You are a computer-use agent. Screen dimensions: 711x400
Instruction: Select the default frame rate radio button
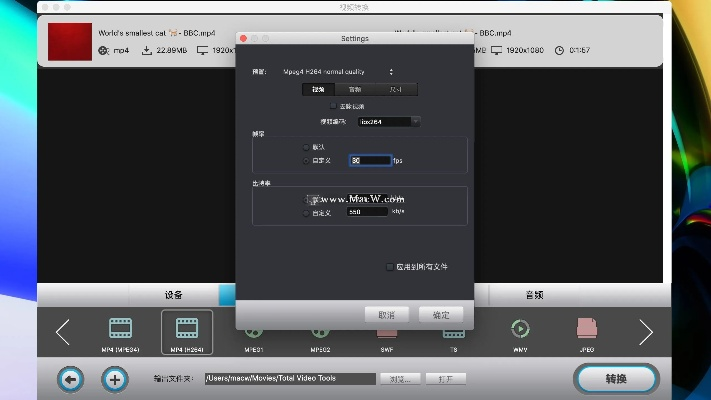[x=306, y=147]
